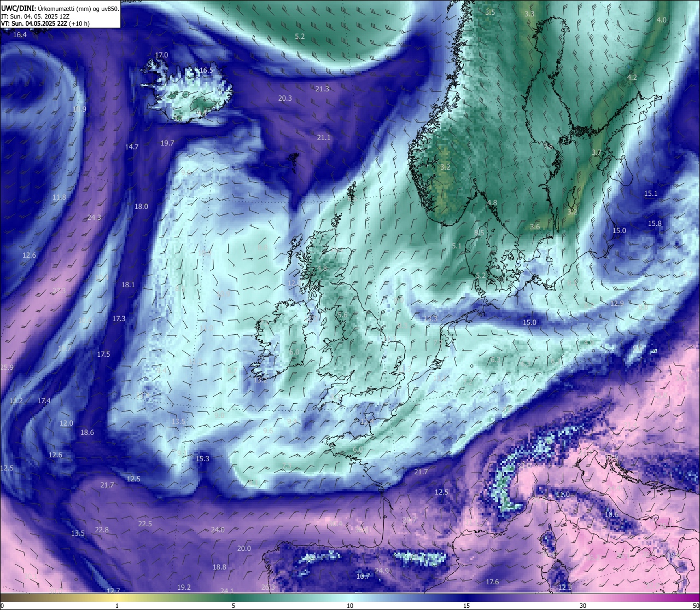Click the 3.3 value over northern Sweden
Image resolution: width=700 pixels, height=610 pixels.
tap(529, 14)
